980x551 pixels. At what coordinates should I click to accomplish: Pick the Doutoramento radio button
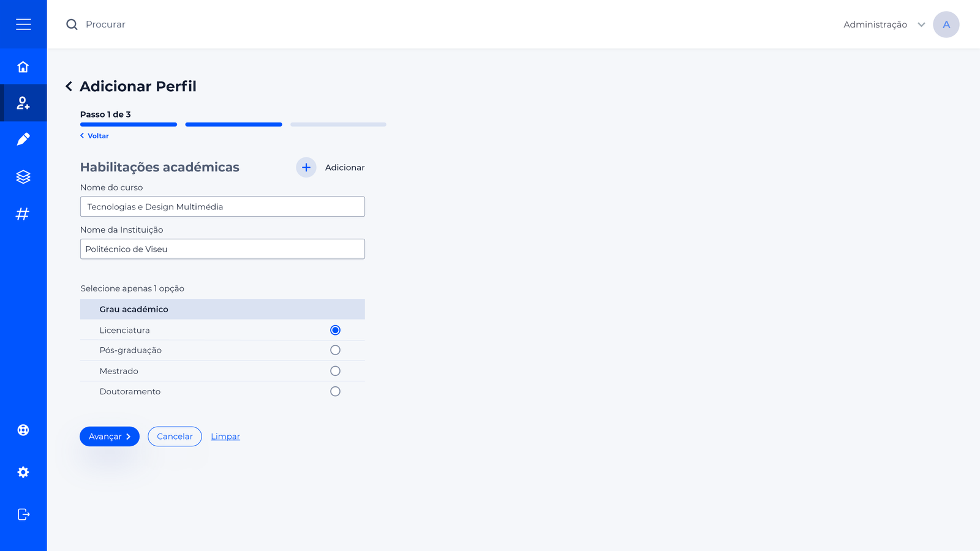click(x=335, y=391)
